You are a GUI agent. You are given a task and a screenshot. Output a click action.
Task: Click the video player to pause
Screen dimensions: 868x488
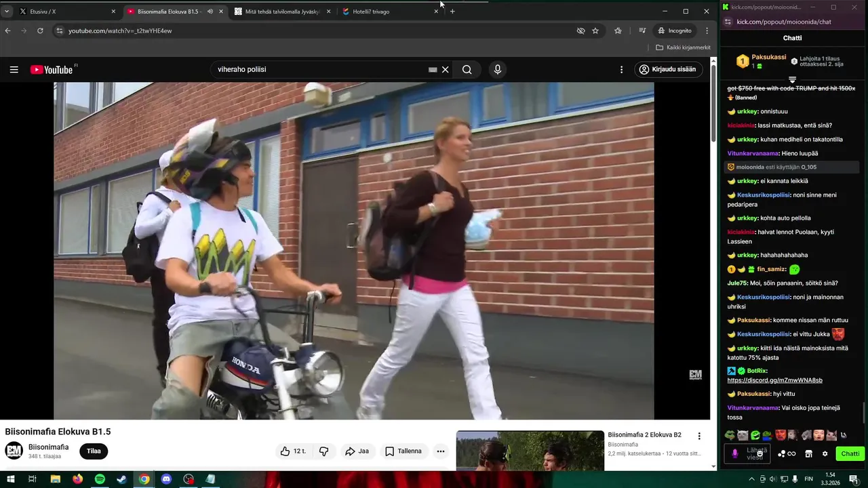[354, 251]
